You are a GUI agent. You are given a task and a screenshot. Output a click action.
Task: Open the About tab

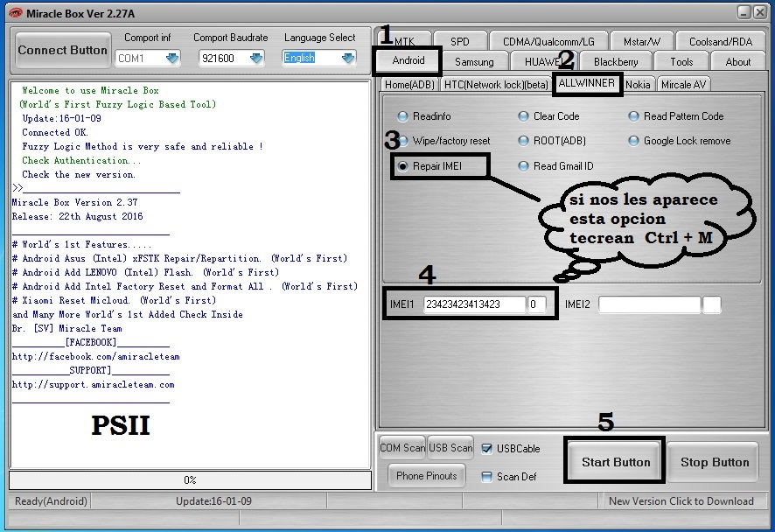(738, 62)
